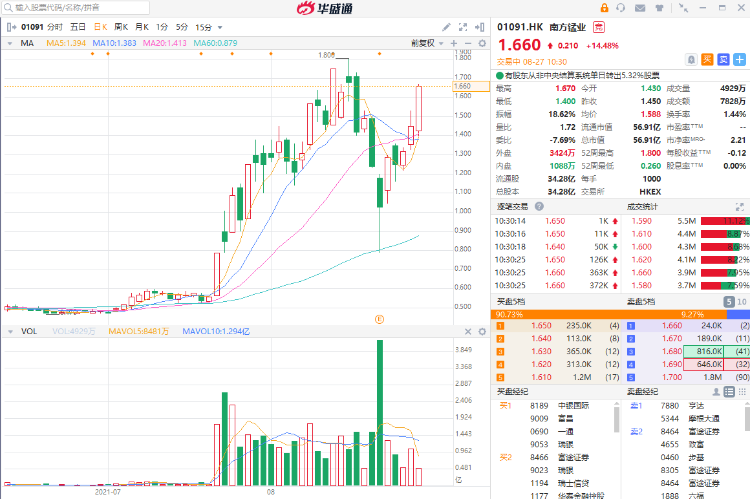Click the MA10:1.383 indicator label
This screenshot has height=499, width=750.
[114, 43]
